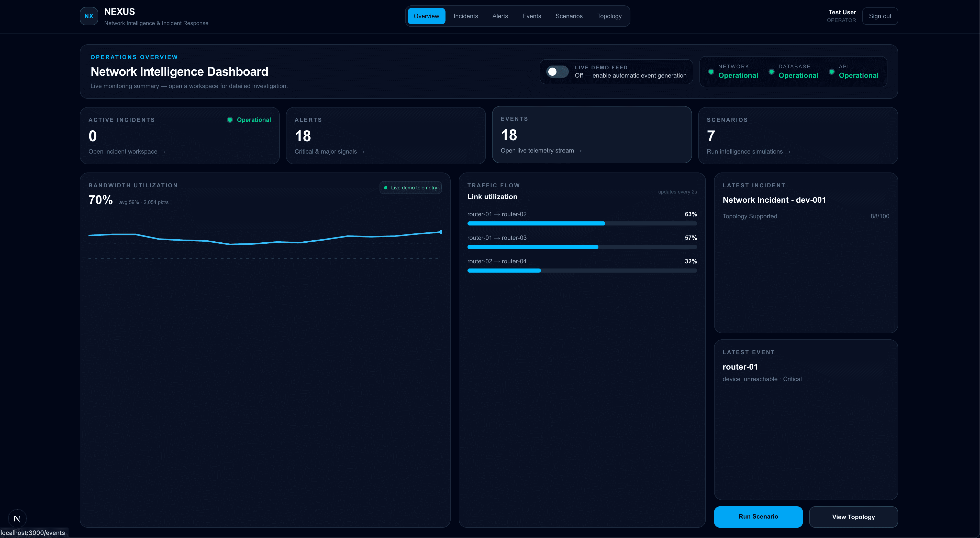Open Critical & major signals link

pyautogui.click(x=329, y=152)
